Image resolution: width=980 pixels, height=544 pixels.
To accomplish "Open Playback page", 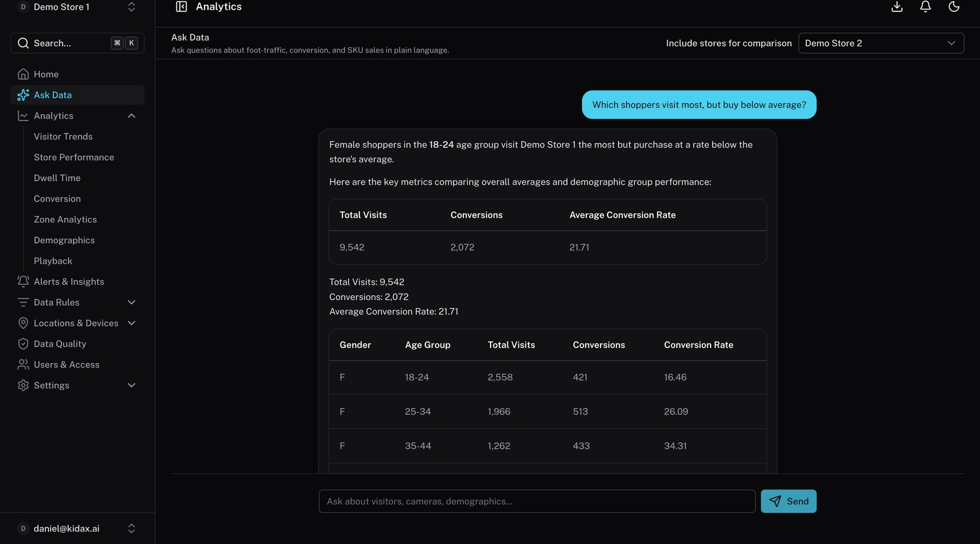I will coord(53,260).
